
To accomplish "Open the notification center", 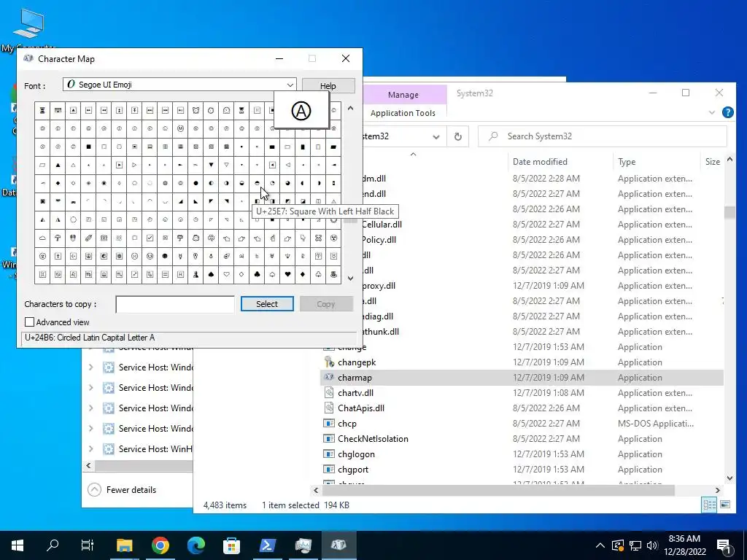I will tap(724, 545).
